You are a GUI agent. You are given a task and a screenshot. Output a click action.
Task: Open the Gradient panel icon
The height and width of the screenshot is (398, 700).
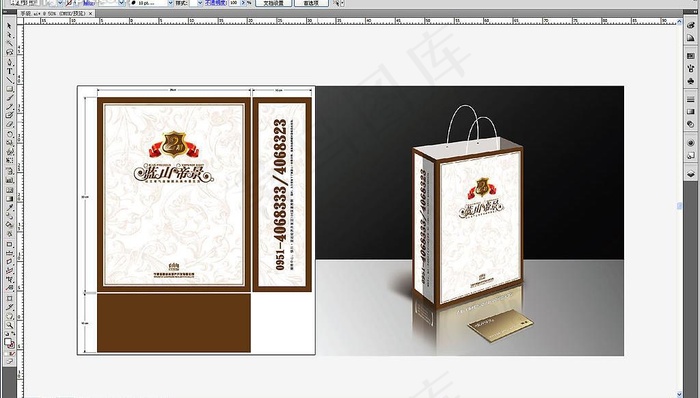[x=691, y=112]
